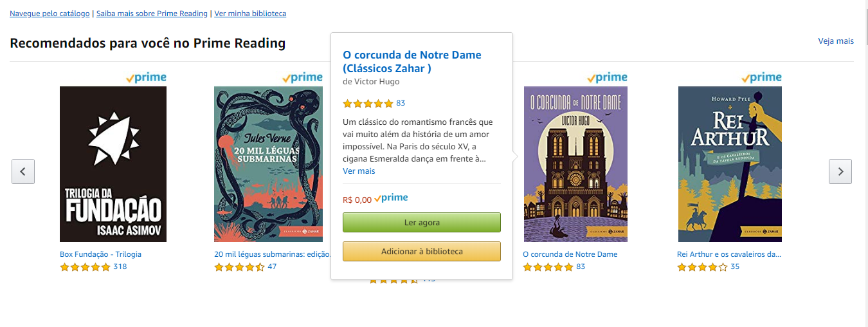Open Navegue pelo catálogo link
Viewport: 868px width, 327px height.
point(50,14)
